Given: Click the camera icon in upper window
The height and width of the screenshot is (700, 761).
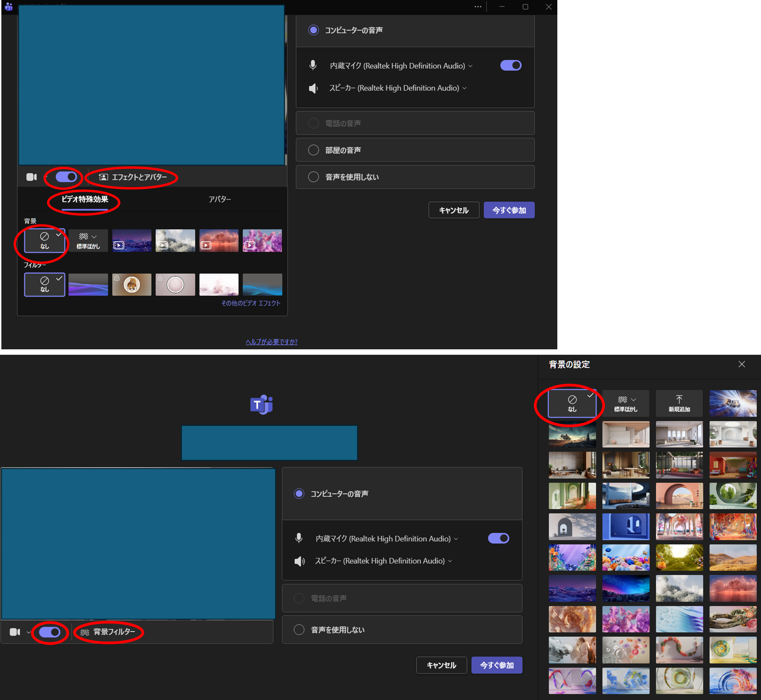Looking at the screenshot, I should [31, 177].
